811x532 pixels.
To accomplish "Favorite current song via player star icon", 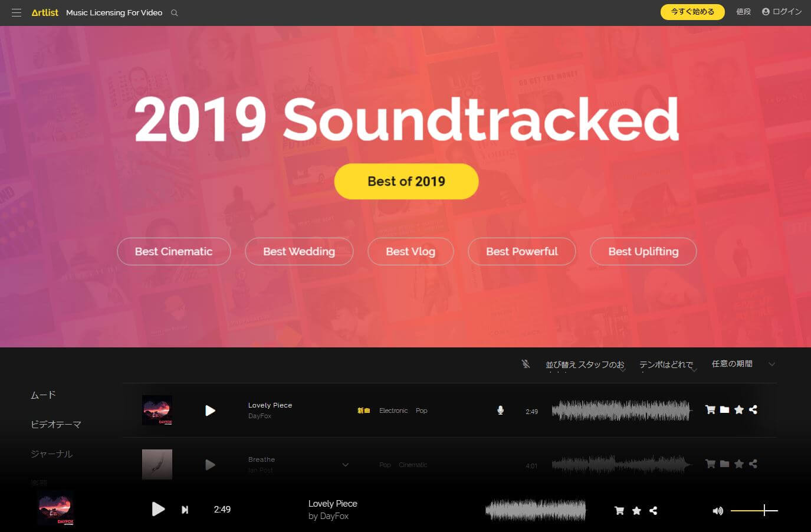I will [636, 511].
